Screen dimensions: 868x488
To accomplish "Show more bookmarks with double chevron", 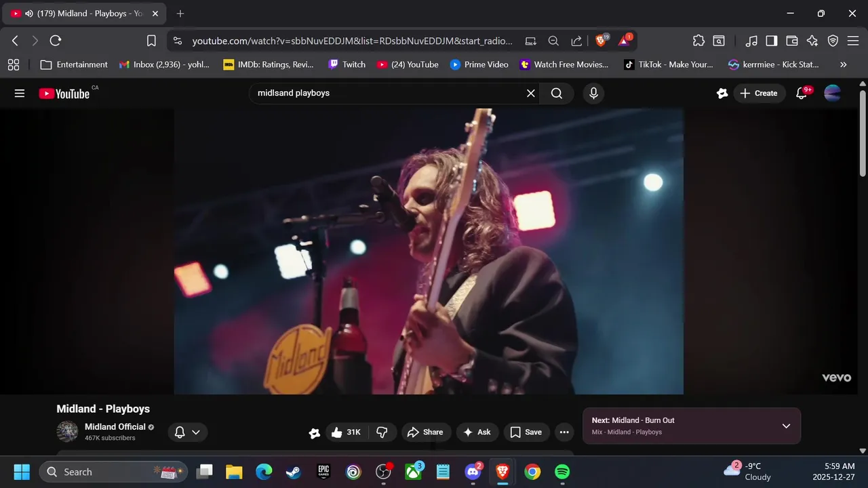I will tap(844, 64).
